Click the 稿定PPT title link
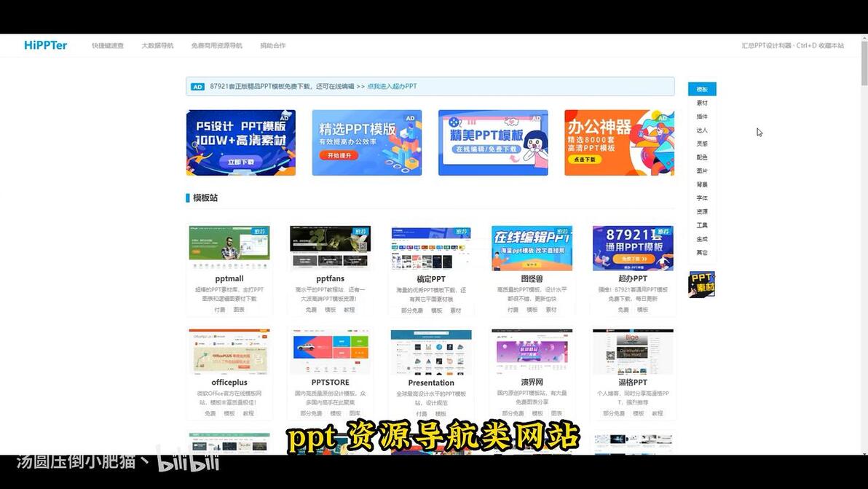Viewport: 868px width, 489px height. click(x=430, y=279)
